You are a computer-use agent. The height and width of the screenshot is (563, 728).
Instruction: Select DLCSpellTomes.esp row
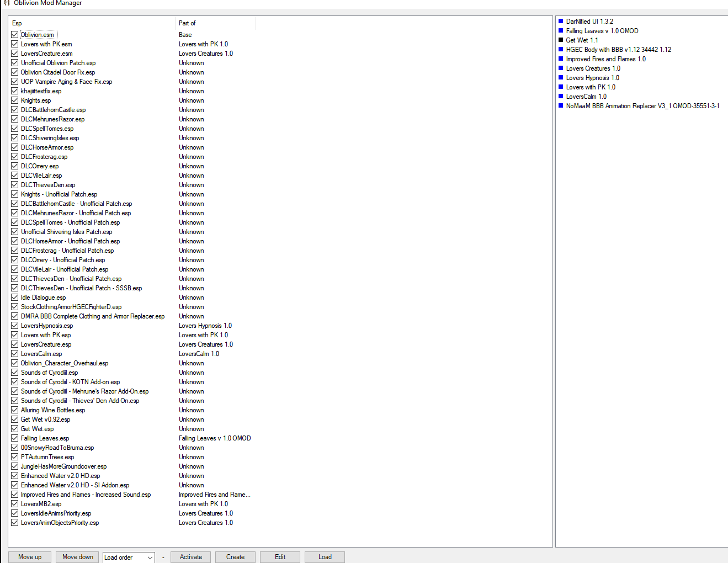point(47,129)
